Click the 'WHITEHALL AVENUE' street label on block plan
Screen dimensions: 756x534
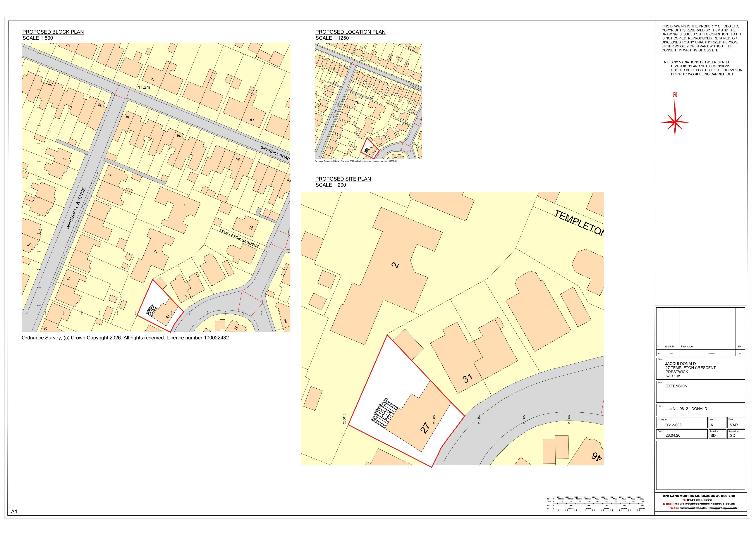click(x=76, y=208)
